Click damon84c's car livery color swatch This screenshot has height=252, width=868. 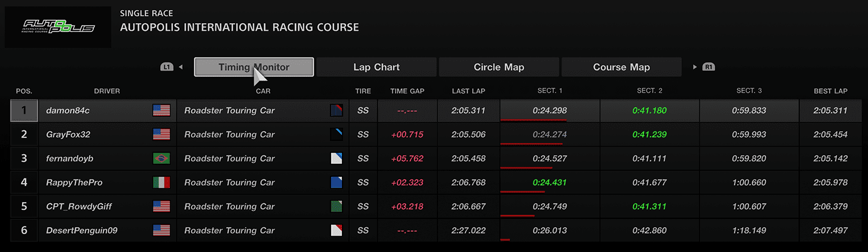coord(337,111)
